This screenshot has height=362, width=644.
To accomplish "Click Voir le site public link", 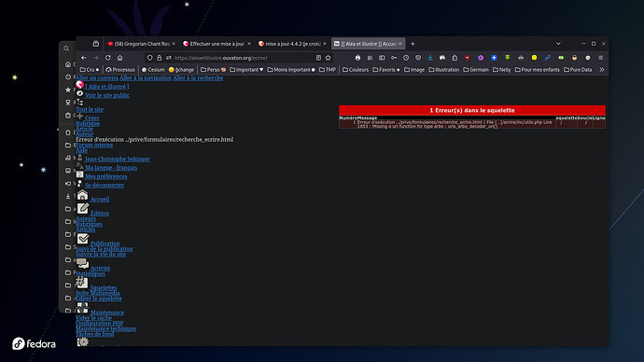I will pyautogui.click(x=107, y=95).
